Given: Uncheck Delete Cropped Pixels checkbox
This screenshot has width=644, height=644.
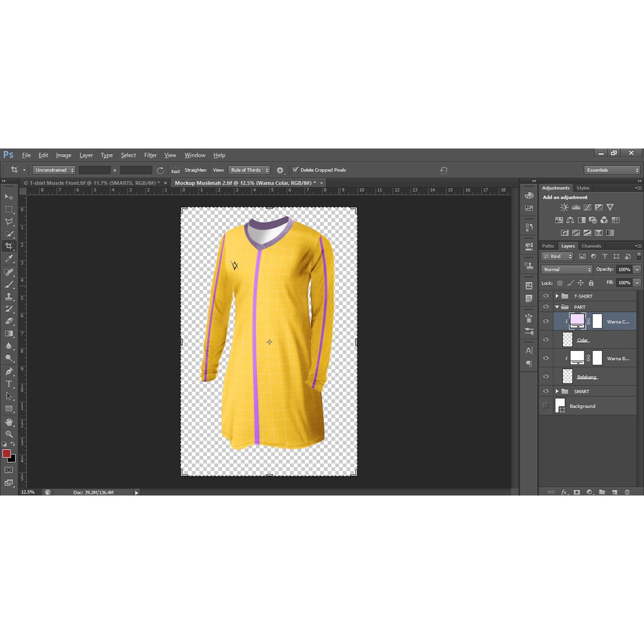Looking at the screenshot, I should tap(296, 170).
